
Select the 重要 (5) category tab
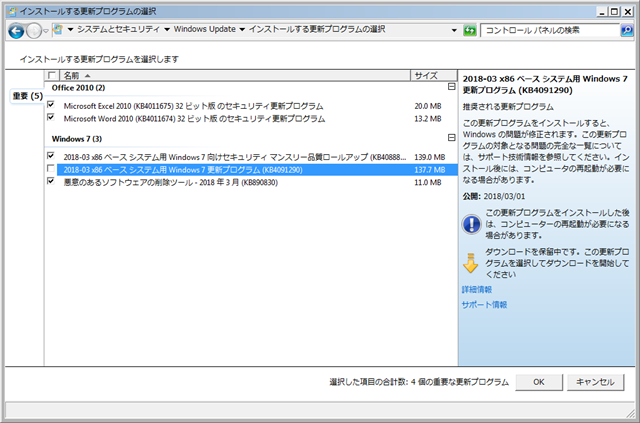tap(27, 96)
